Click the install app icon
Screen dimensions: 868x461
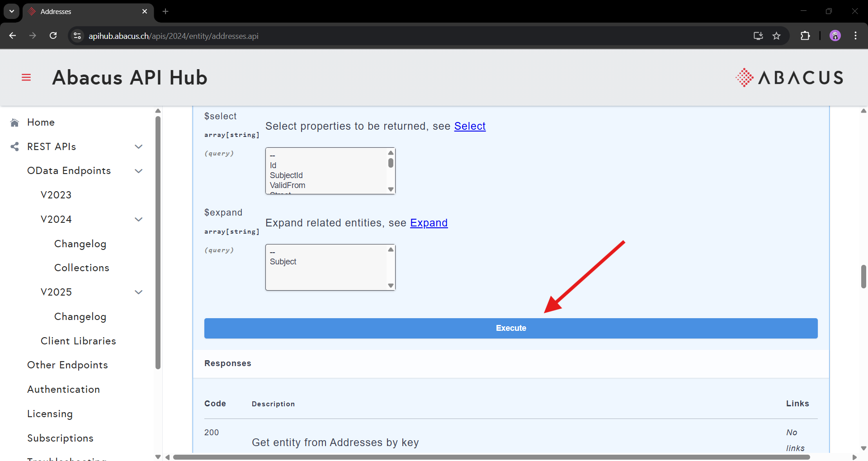pos(758,36)
